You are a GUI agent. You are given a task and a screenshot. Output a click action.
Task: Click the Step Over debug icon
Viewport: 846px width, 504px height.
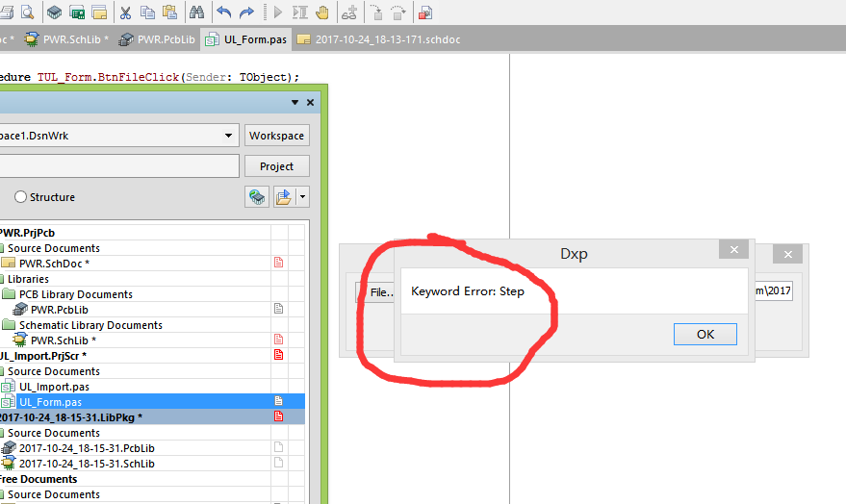pos(398,12)
